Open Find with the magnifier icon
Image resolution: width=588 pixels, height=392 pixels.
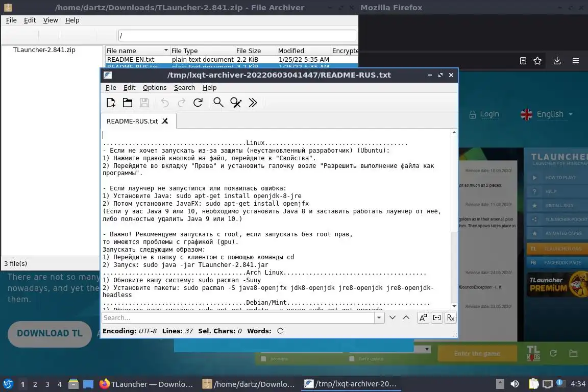(x=218, y=103)
